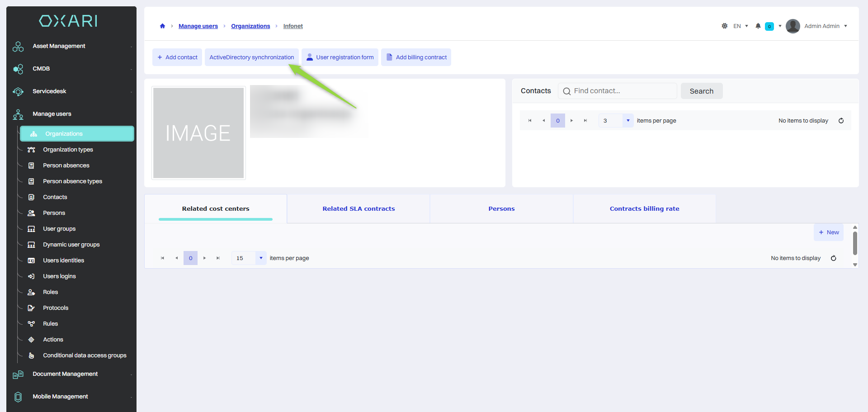Open the EN language dropdown
The image size is (868, 412).
(x=741, y=26)
